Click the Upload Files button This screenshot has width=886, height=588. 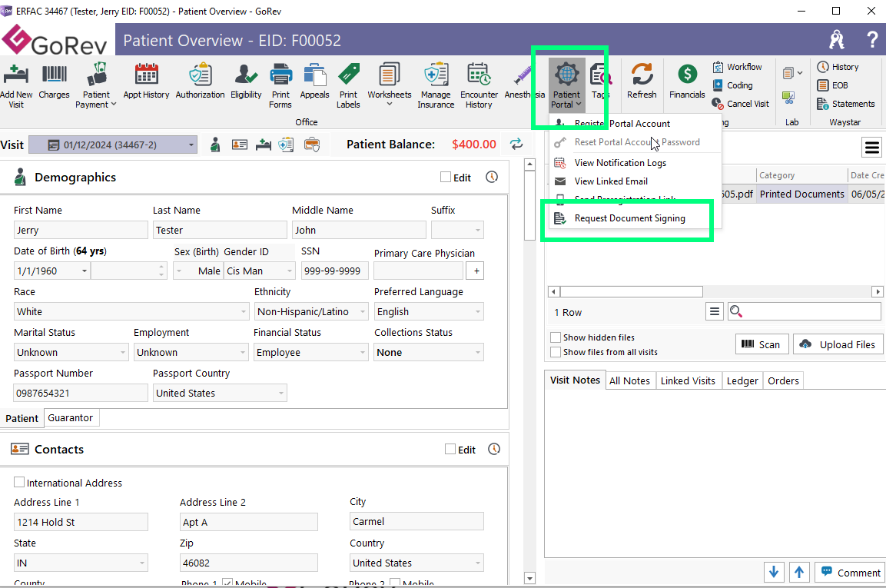838,344
